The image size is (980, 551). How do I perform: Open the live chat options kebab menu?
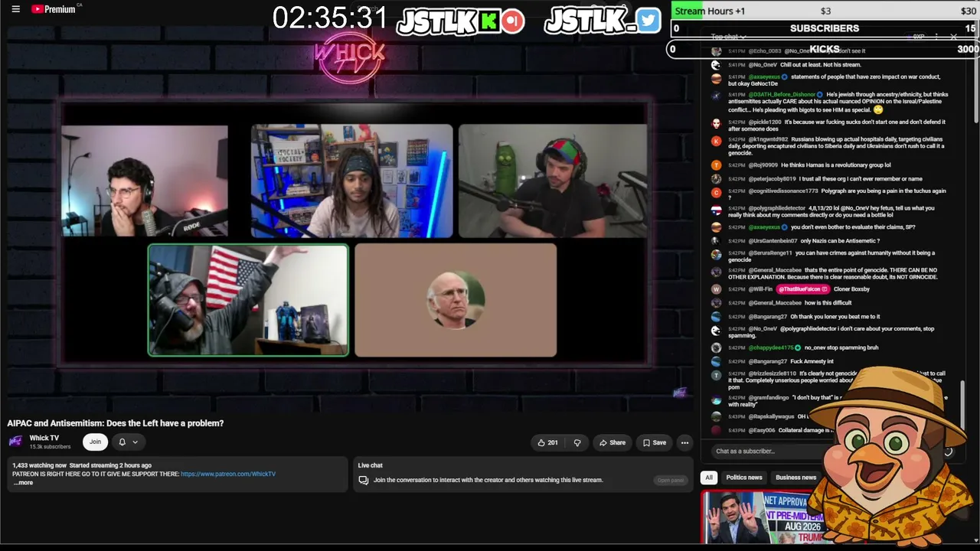[x=936, y=37]
